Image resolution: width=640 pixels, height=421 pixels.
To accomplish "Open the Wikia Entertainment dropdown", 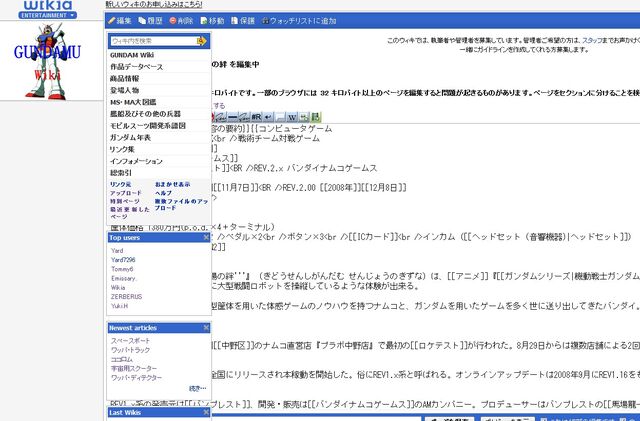I will (x=47, y=15).
